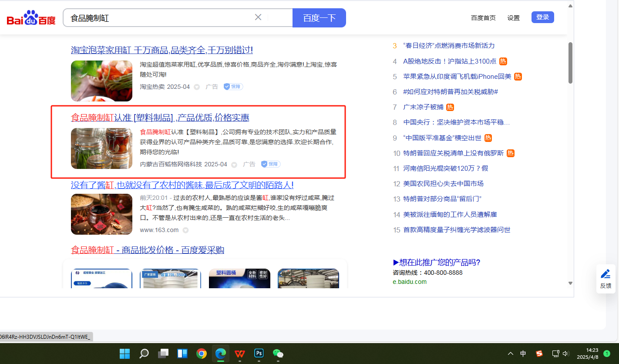This screenshot has height=364, width=619.
Task: Expand dropdown arrow beside www.163.com
Action: point(185,230)
